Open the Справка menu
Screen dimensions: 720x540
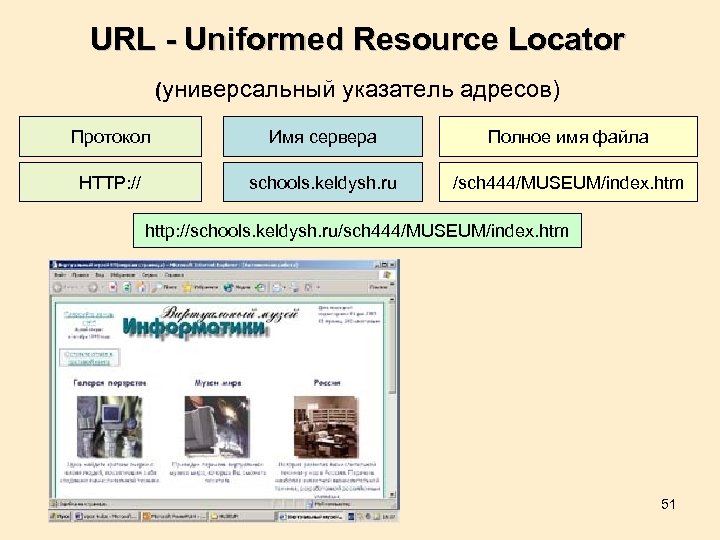point(174,275)
